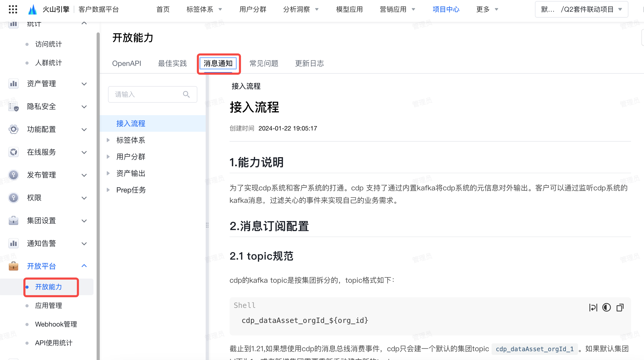Expand the 发布管理 sidebar section
Image resolution: width=644 pixels, height=360 pixels.
84,175
